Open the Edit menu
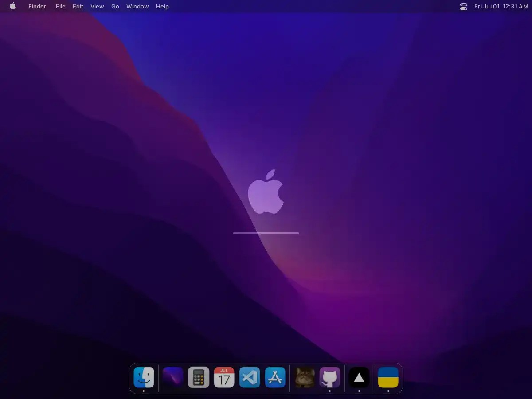This screenshot has height=399, width=532. pyautogui.click(x=78, y=6)
